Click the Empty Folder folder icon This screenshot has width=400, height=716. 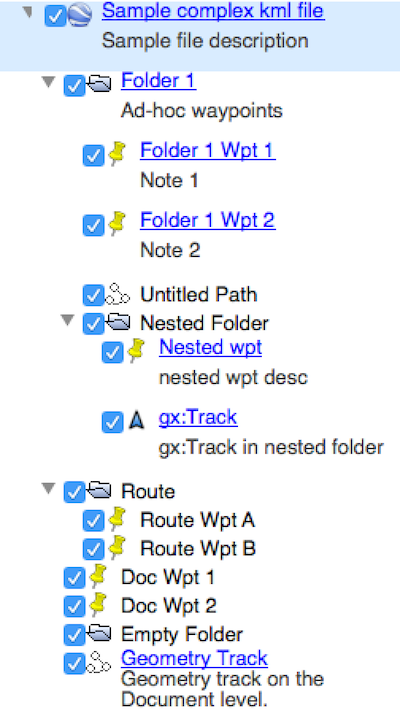(99, 633)
